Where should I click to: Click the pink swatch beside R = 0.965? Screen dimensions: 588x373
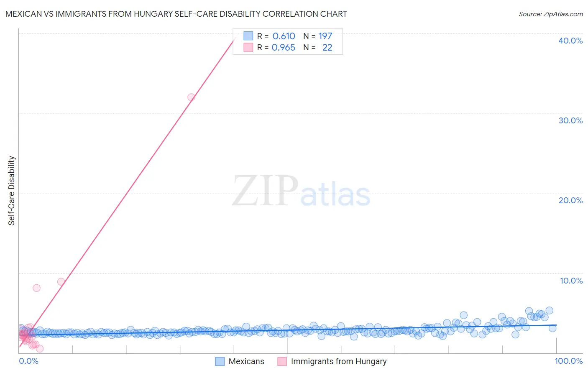pyautogui.click(x=248, y=47)
